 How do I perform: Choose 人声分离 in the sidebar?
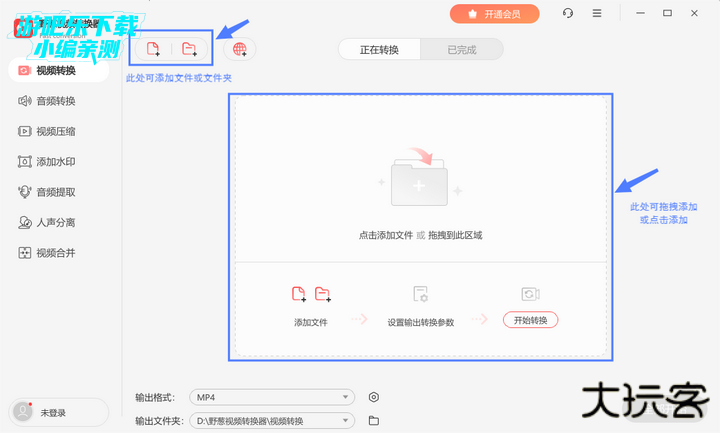(55, 222)
